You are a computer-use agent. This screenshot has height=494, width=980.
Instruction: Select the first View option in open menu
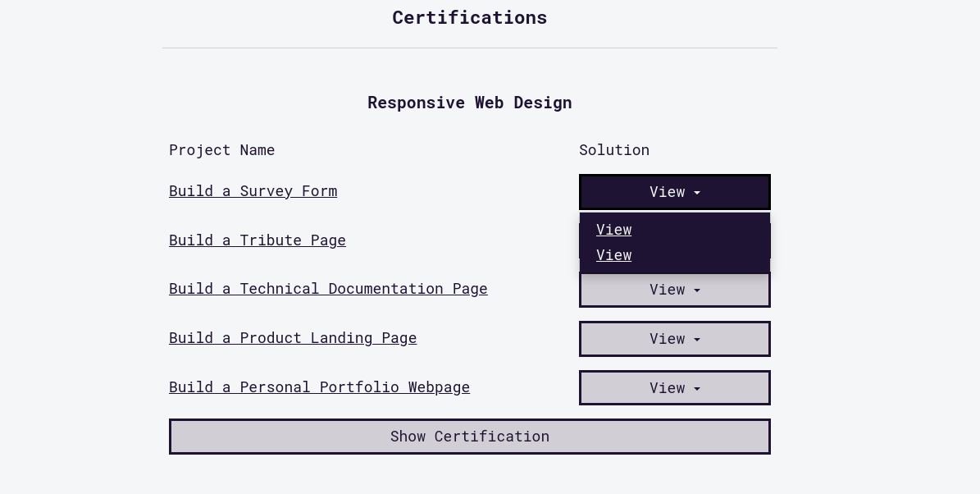[613, 230]
